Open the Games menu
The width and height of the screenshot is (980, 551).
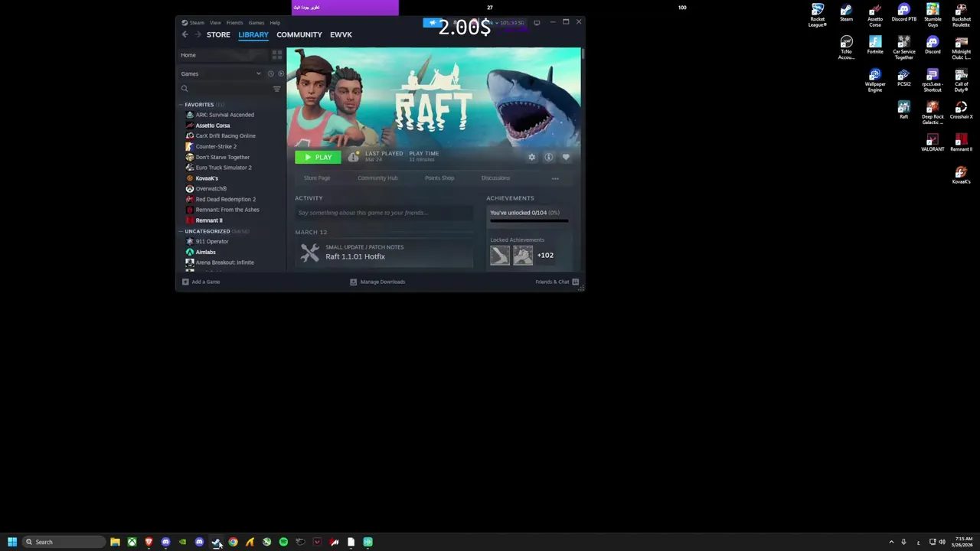pos(256,22)
